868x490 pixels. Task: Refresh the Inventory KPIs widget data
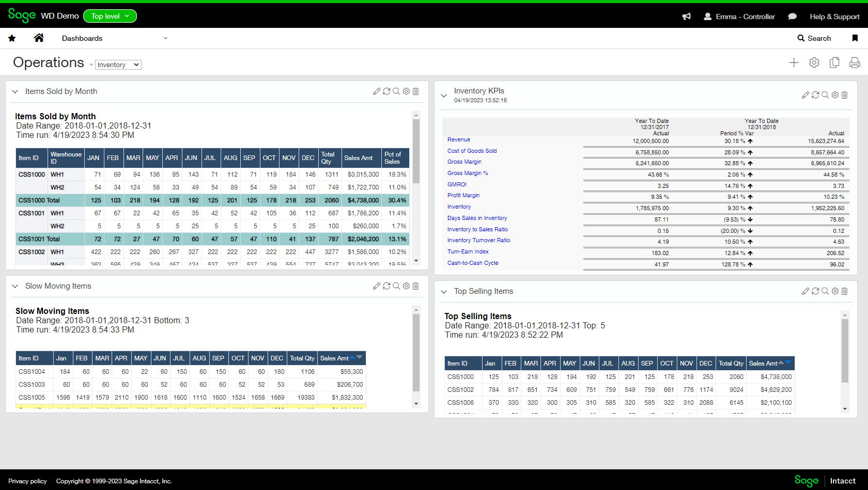(815, 95)
